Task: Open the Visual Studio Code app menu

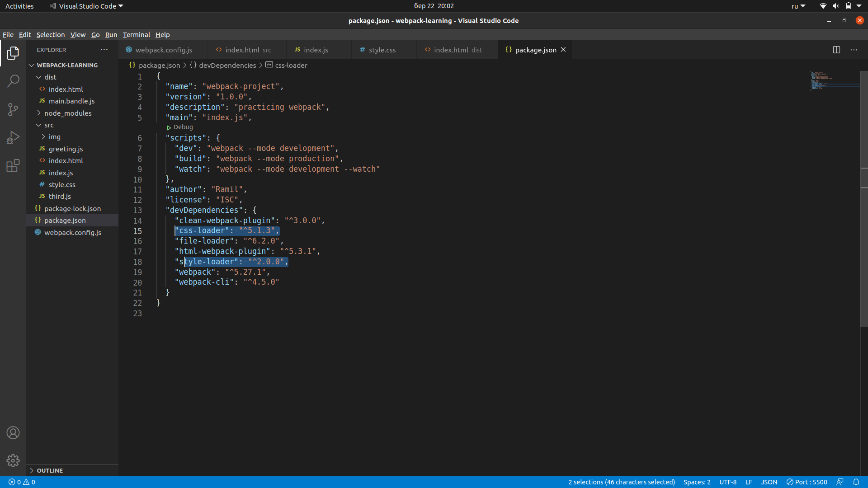Action: [x=86, y=6]
